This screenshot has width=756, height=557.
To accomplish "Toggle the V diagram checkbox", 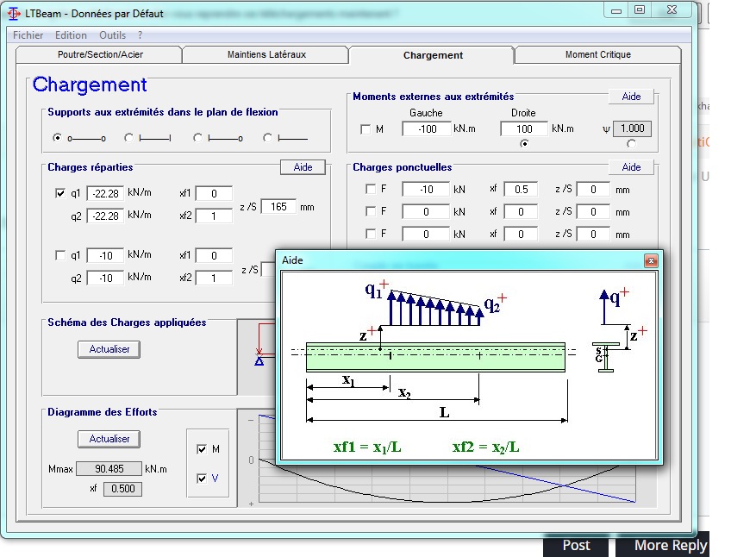I will [x=202, y=479].
